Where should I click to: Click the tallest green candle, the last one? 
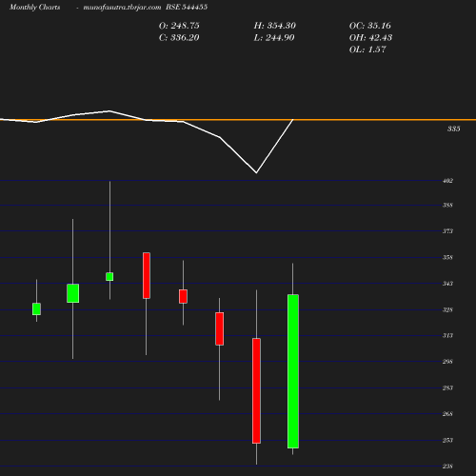pos(293,371)
